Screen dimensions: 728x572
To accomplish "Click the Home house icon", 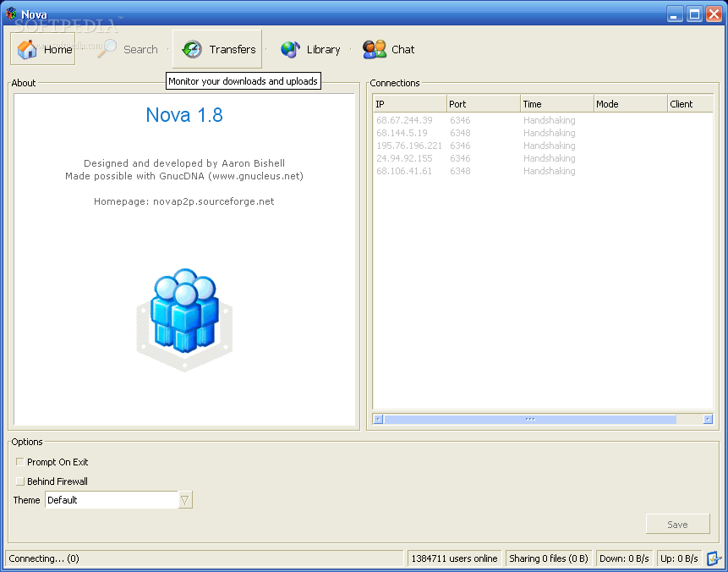I will coord(27,49).
